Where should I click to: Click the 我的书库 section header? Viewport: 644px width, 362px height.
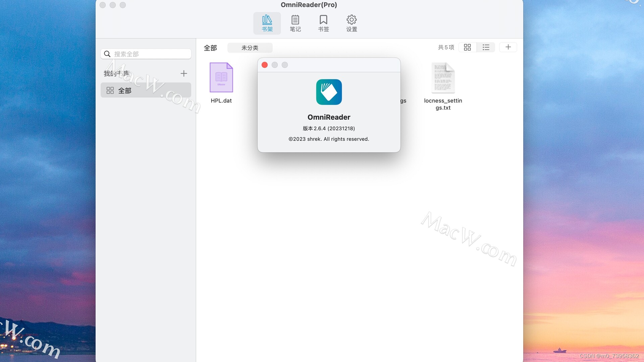coord(117,73)
